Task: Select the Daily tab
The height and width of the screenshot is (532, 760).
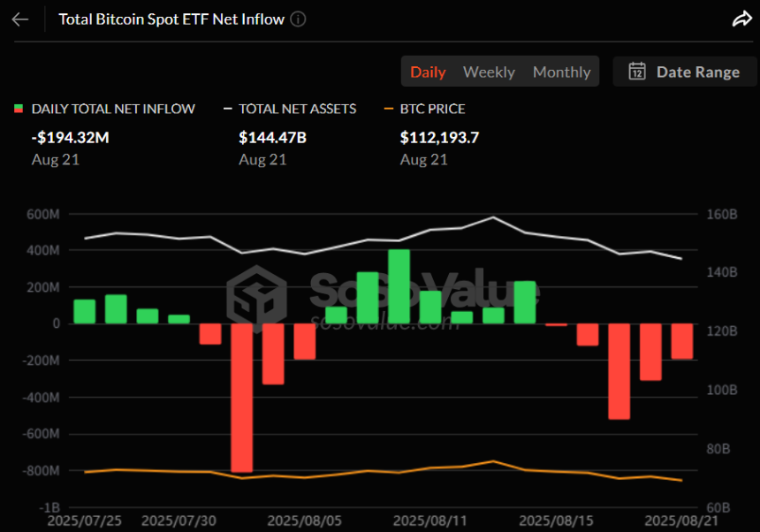Action: [x=428, y=72]
